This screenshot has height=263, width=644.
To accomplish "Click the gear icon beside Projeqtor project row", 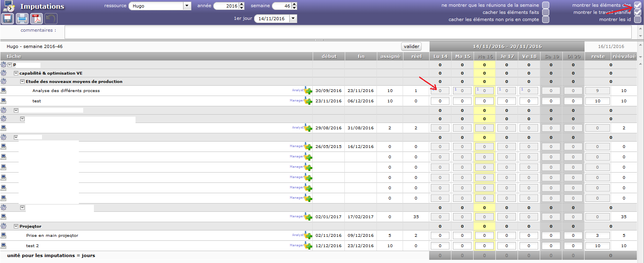I will (4, 226).
